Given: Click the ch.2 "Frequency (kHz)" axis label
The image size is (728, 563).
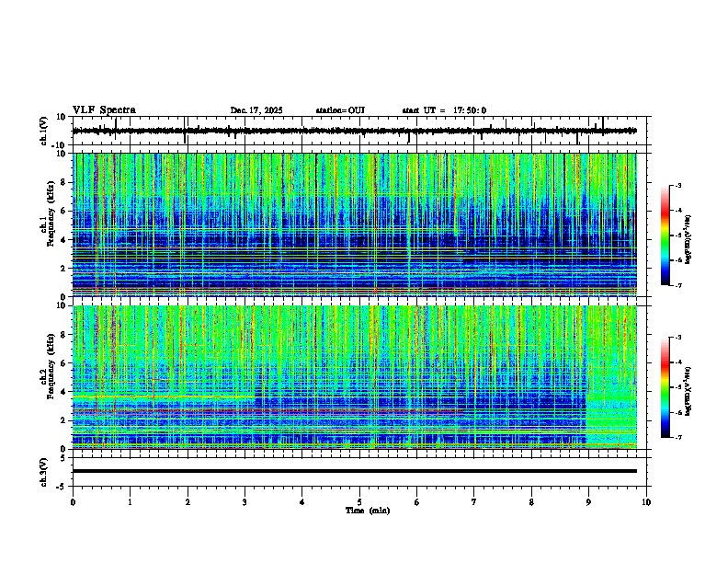Looking at the screenshot, I should [51, 366].
